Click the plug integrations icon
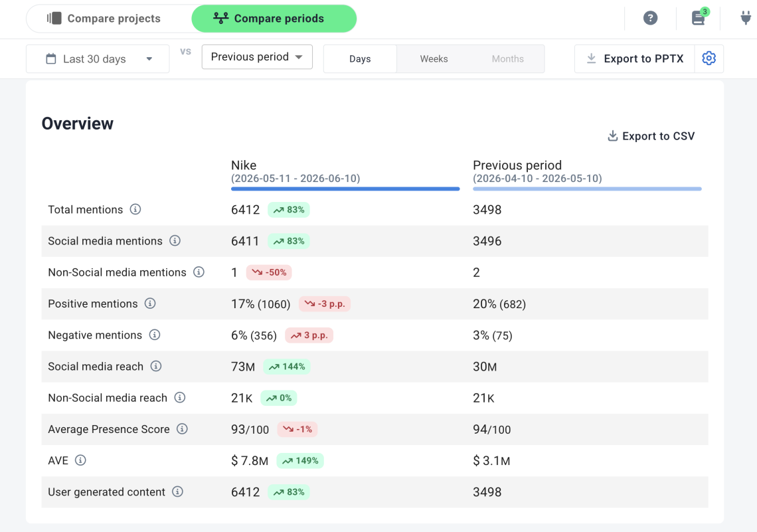The height and width of the screenshot is (532, 757). click(x=746, y=19)
